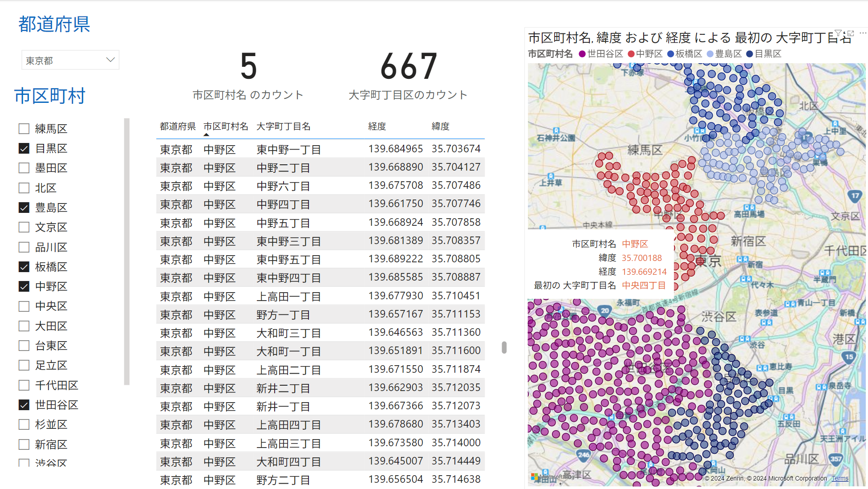868x489 pixels.
Task: Sort table by 経度 column header
Action: [x=377, y=126]
